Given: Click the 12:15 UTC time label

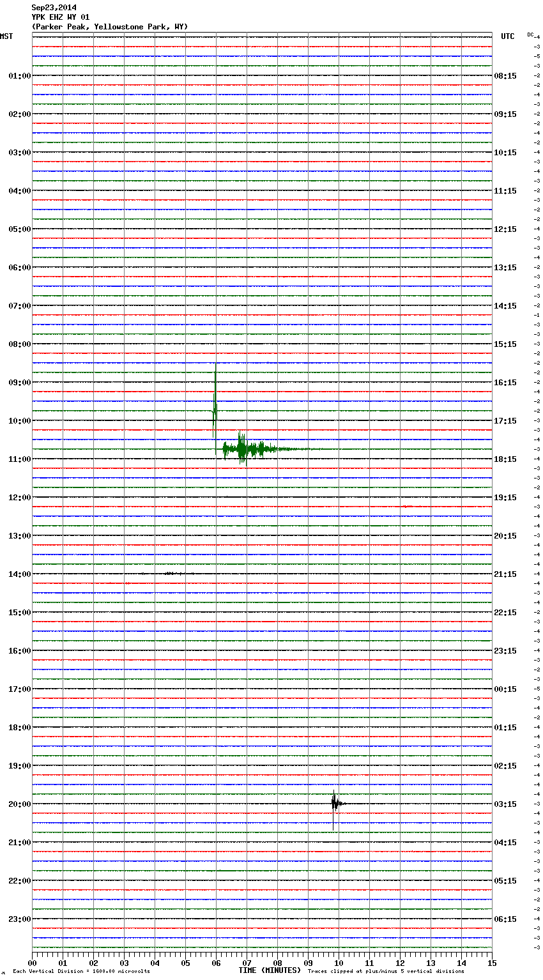Looking at the screenshot, I should [x=505, y=229].
